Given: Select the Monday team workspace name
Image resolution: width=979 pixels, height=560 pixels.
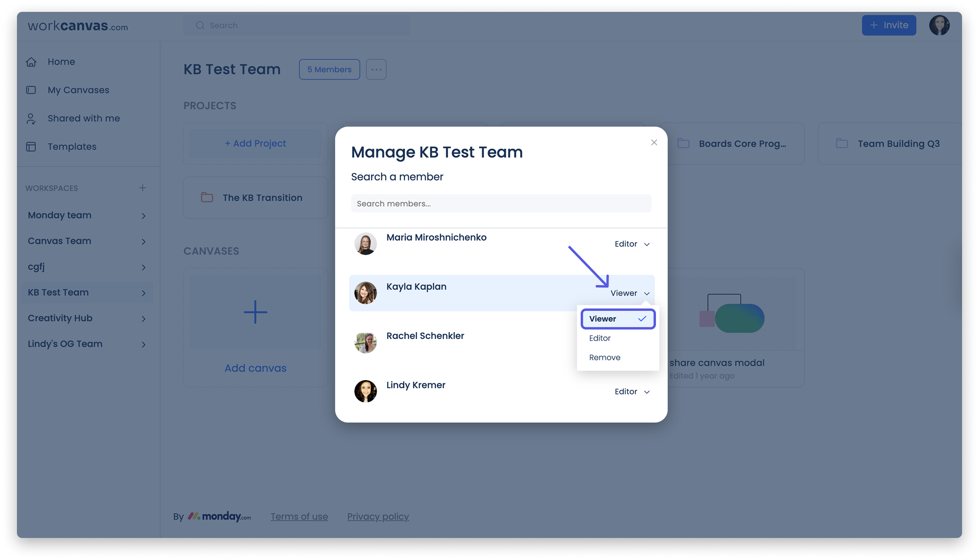Looking at the screenshot, I should 60,215.
